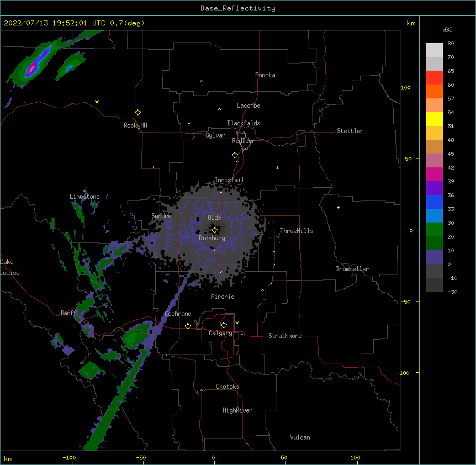Pick the light blue 33-30 dBZ swatch
Viewport: 476px width, 465px height.
point(434,216)
